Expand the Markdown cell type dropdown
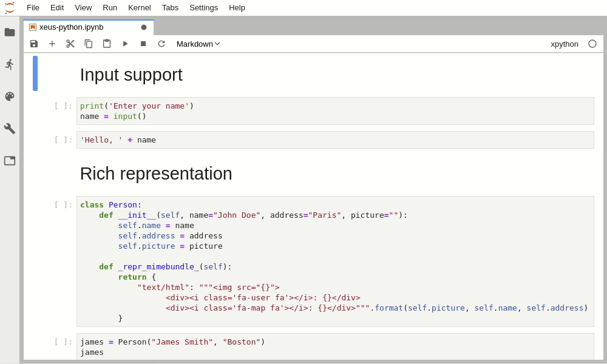This screenshot has height=364, width=607. 198,44
